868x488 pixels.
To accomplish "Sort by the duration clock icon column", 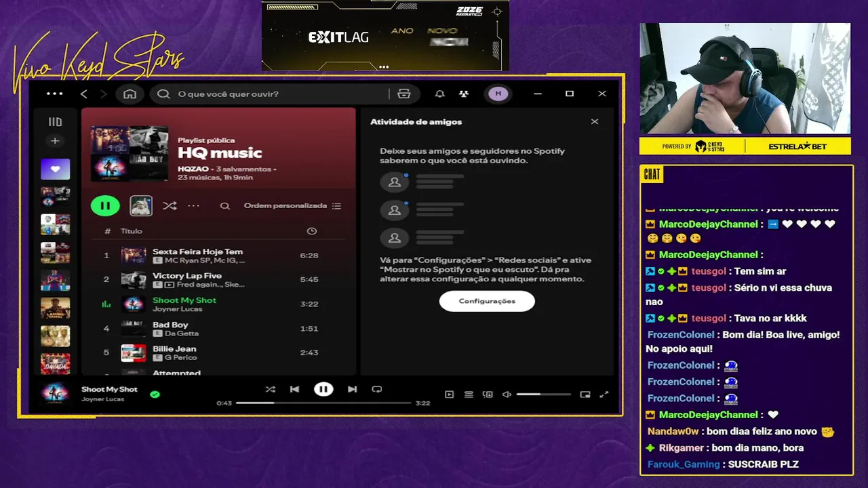I will [x=312, y=231].
